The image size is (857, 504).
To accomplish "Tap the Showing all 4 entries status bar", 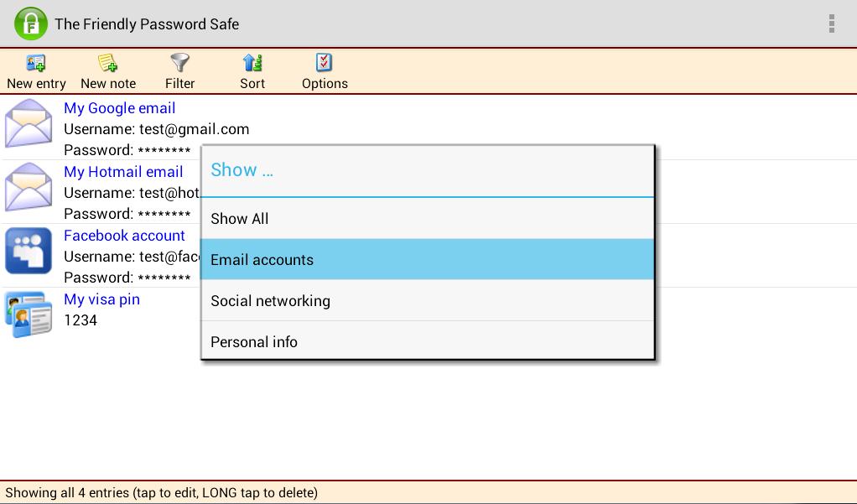I will tap(428, 492).
